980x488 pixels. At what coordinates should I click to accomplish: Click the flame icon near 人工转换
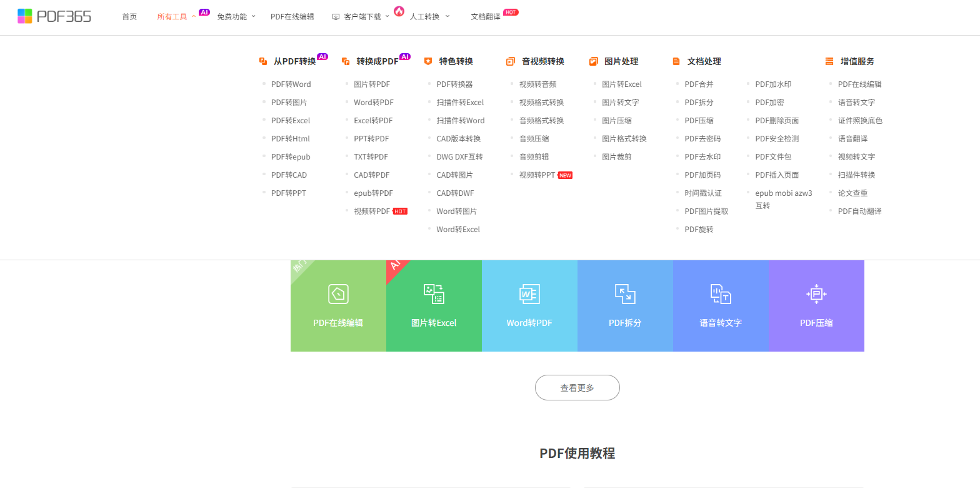pos(399,11)
